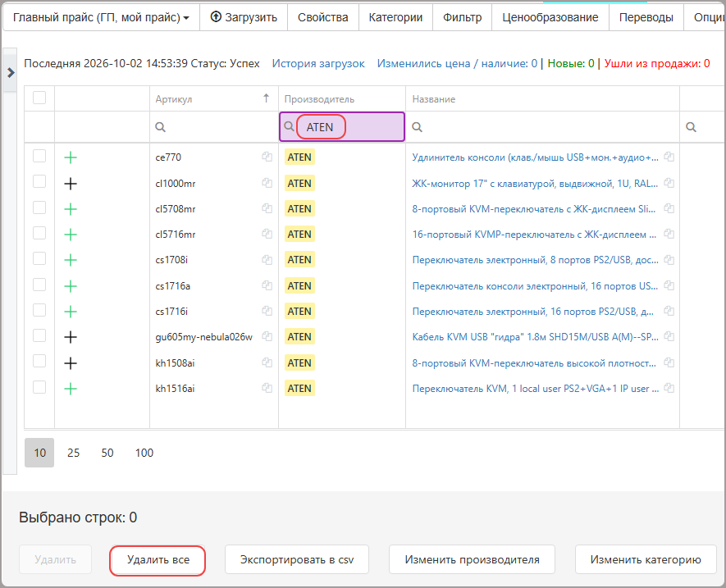Viewport: 726px width, 588px height.
Task: Expand the collapsed side panel chevron
Action: (x=11, y=73)
